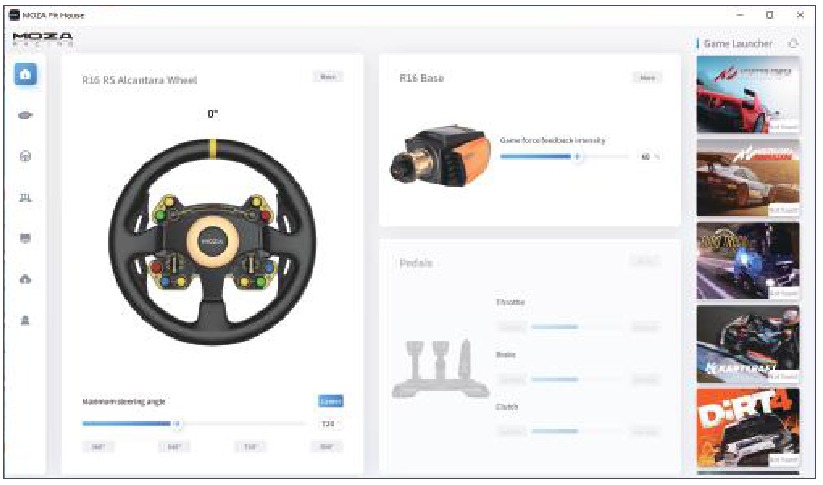Image resolution: width=823 pixels, height=485 pixels.
Task: Click the force feedback percentage value field
Action: point(650,156)
